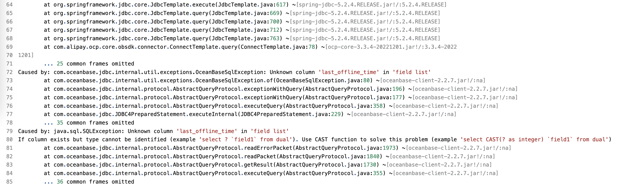
Task: Click '36 common frames omitted' text
Action: tap(96, 182)
